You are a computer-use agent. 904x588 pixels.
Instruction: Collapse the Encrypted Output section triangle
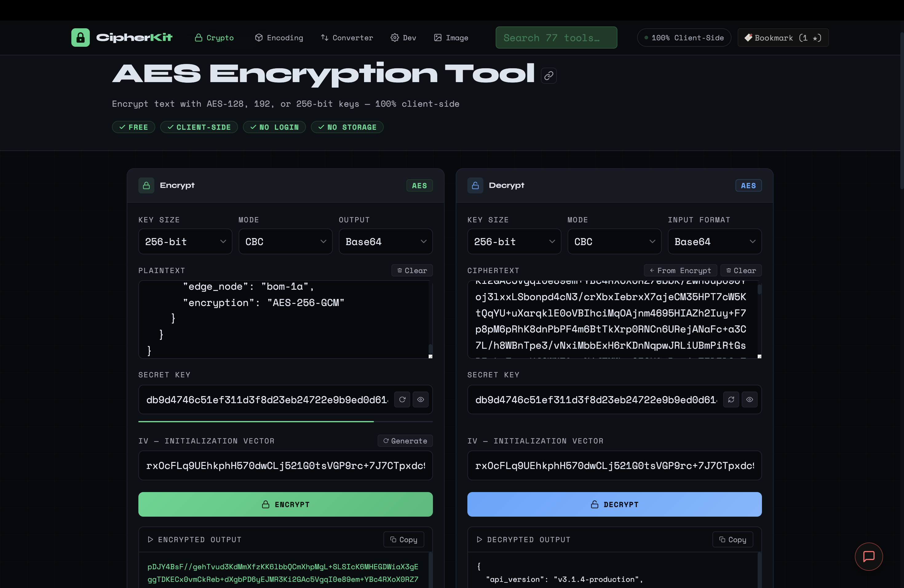coord(150,539)
